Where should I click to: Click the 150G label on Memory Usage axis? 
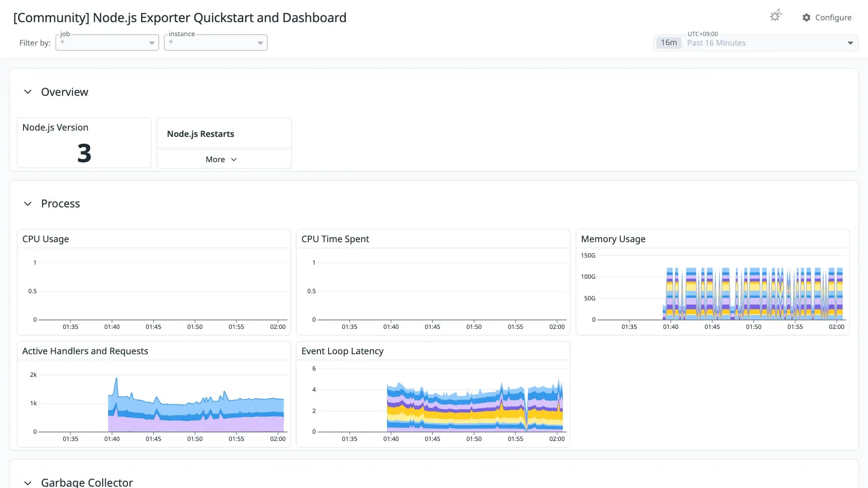(588, 255)
